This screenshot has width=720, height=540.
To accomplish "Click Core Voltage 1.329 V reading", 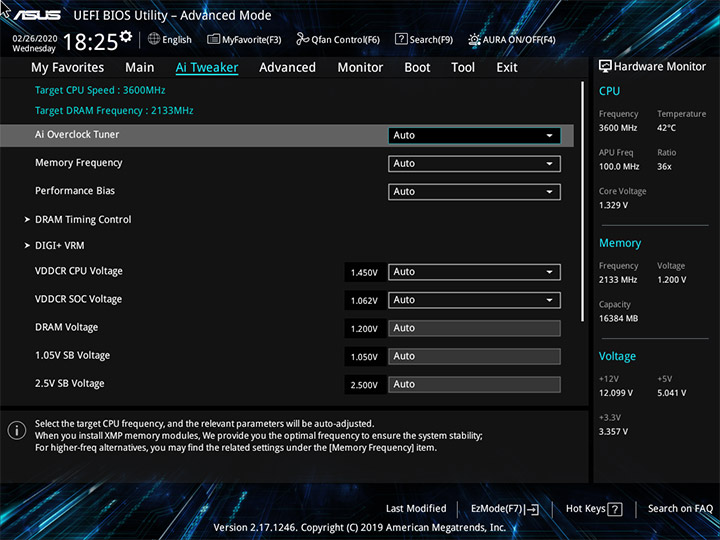I will (x=613, y=205).
